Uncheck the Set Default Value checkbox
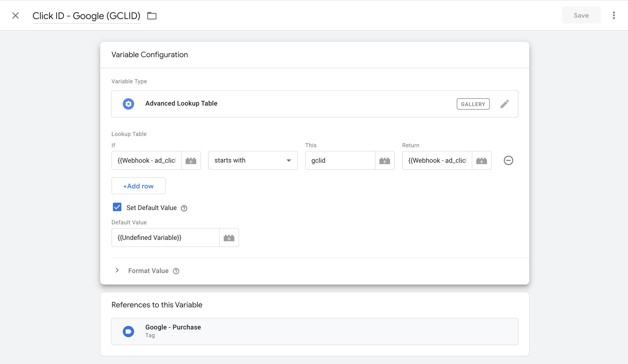The height and width of the screenshot is (364, 628). [117, 207]
